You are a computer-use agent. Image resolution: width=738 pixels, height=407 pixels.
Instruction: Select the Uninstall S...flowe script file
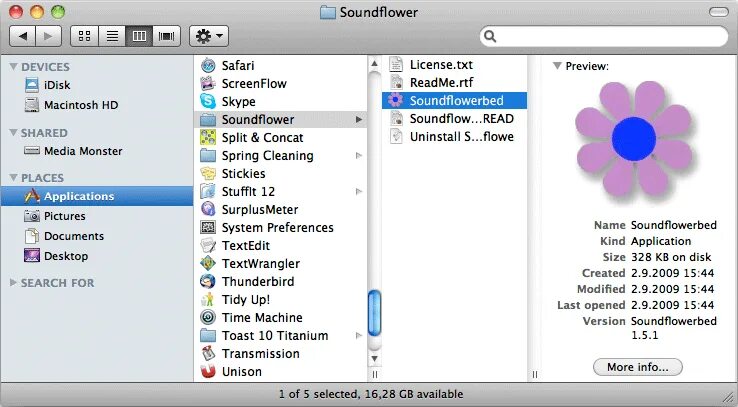tap(454, 136)
